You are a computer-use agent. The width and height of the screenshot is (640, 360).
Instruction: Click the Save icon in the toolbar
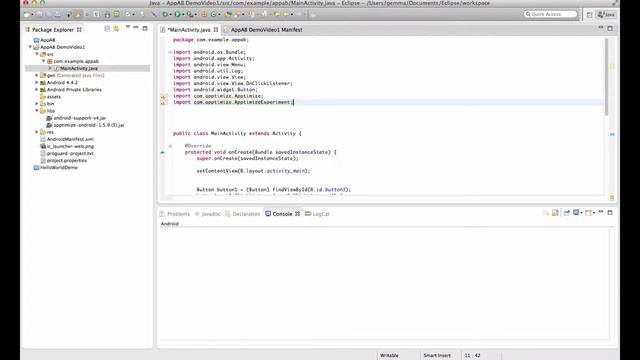coord(40,14)
